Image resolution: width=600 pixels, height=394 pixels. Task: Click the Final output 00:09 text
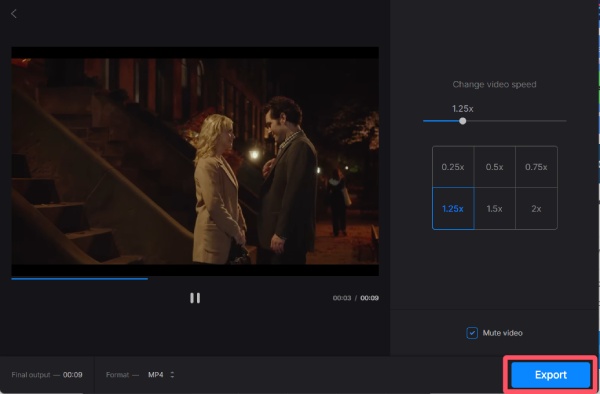[x=47, y=374]
